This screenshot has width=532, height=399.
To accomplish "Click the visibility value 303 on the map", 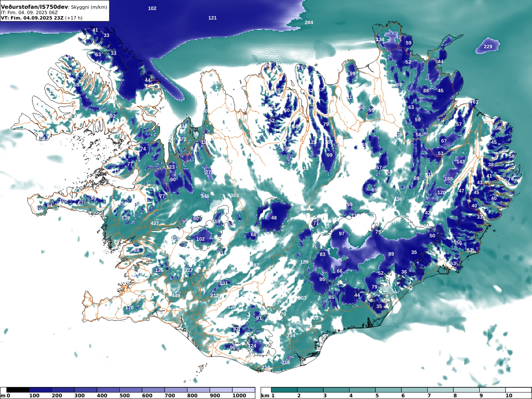I will click(302, 298).
